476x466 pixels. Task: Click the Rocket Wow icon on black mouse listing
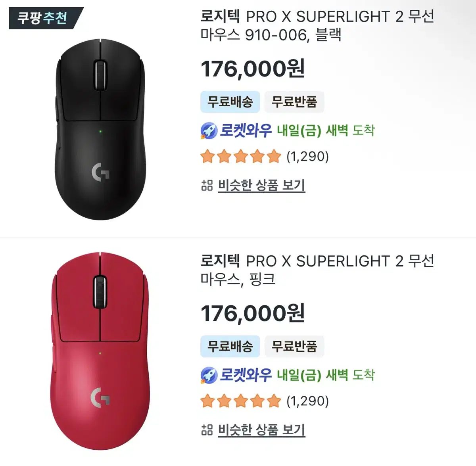point(209,130)
